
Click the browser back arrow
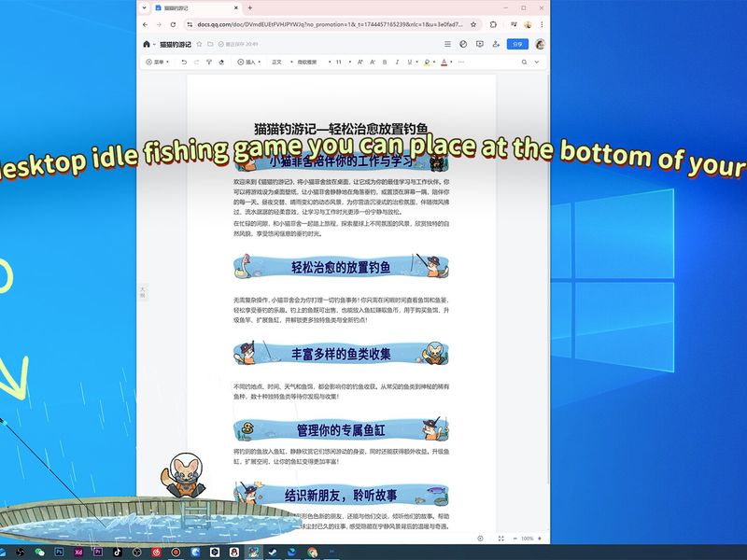coord(146,24)
